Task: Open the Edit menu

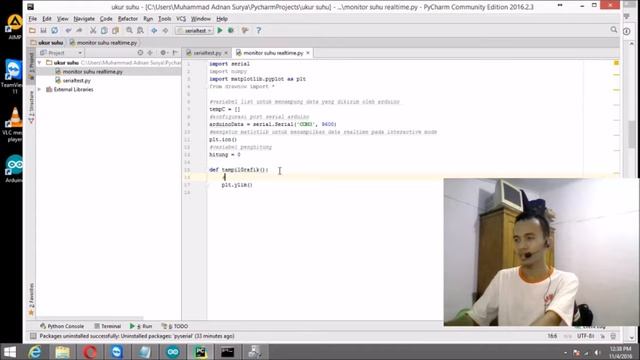Action: [x=47, y=19]
